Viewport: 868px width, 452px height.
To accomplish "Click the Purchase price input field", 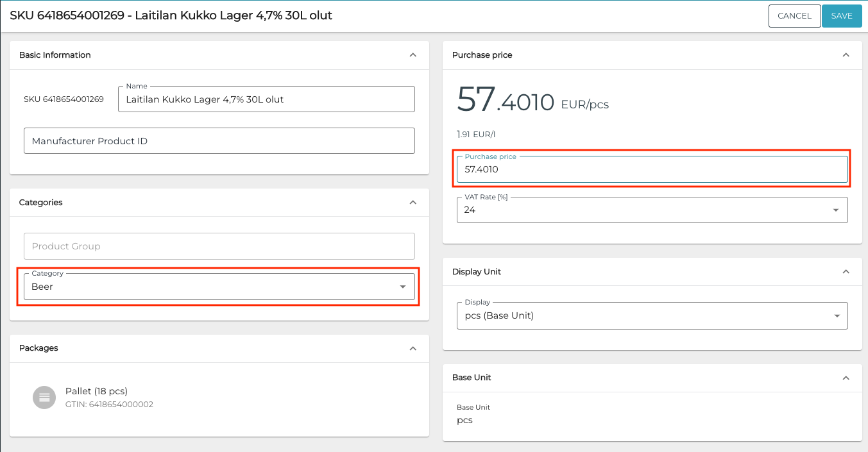I will (x=652, y=170).
